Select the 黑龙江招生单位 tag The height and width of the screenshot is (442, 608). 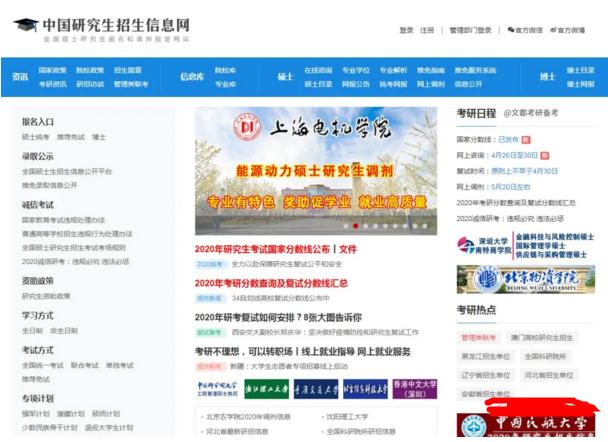485,356
